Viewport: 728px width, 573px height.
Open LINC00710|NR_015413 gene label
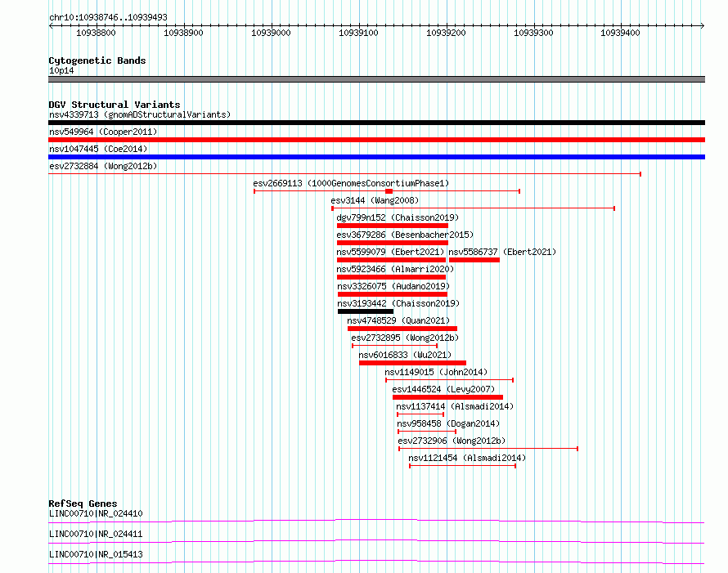tap(96, 554)
